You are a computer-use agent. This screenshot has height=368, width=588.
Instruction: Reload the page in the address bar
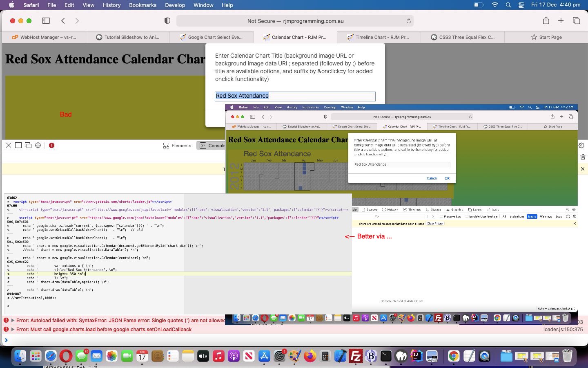408,21
